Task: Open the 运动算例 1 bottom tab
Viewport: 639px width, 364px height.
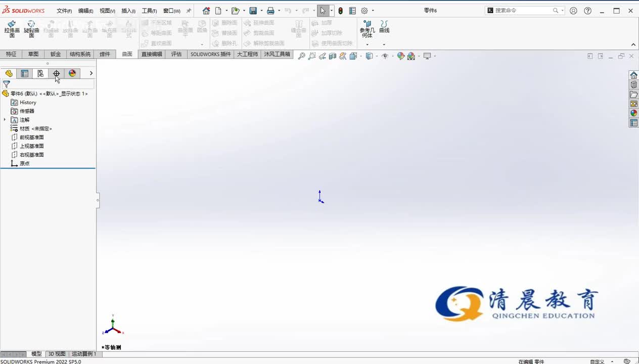Action: [83, 354]
